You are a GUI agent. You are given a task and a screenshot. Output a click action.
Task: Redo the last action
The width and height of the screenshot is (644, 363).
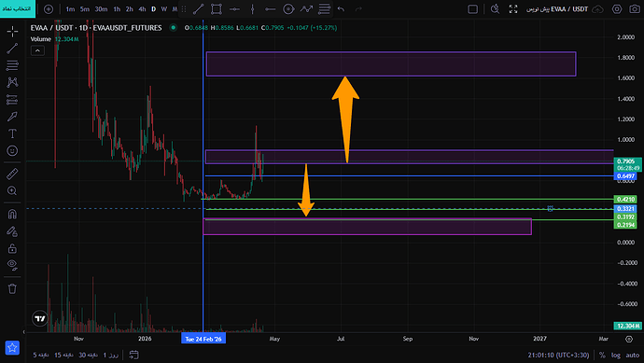(358, 9)
